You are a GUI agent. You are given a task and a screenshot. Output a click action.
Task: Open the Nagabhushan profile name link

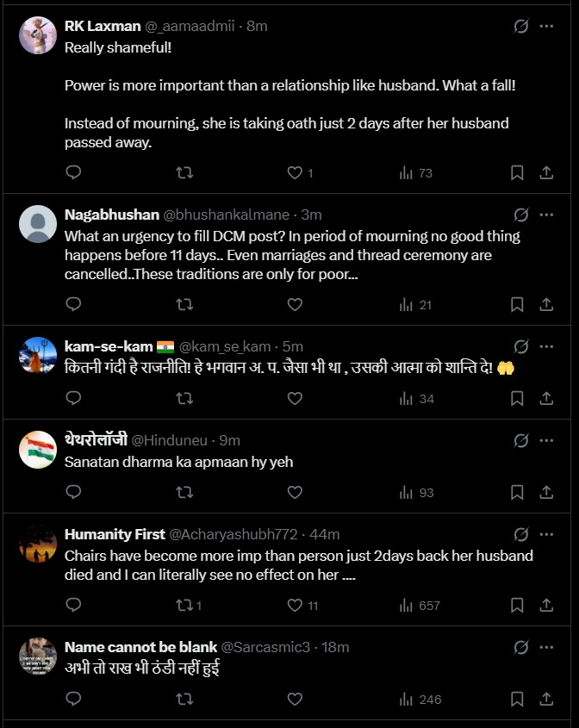pos(111,215)
